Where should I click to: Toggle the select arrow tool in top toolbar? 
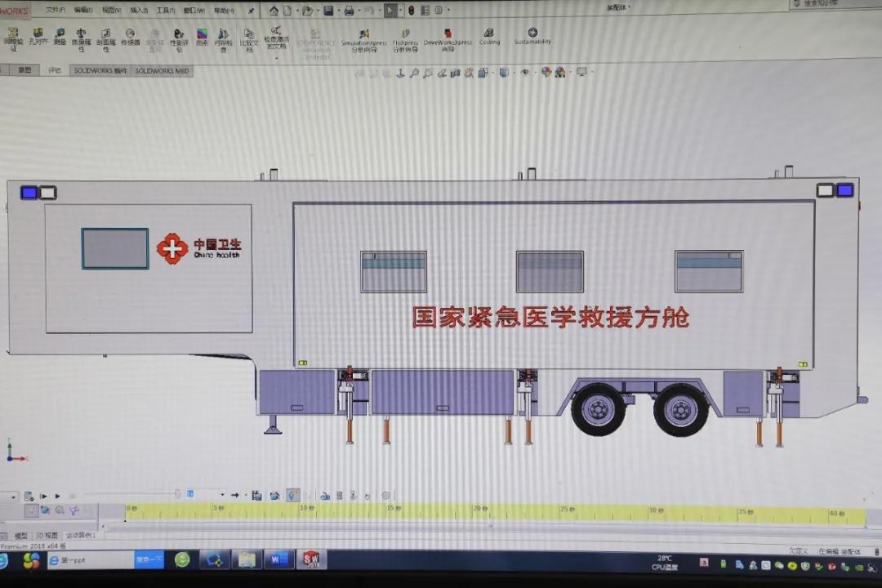click(x=390, y=11)
